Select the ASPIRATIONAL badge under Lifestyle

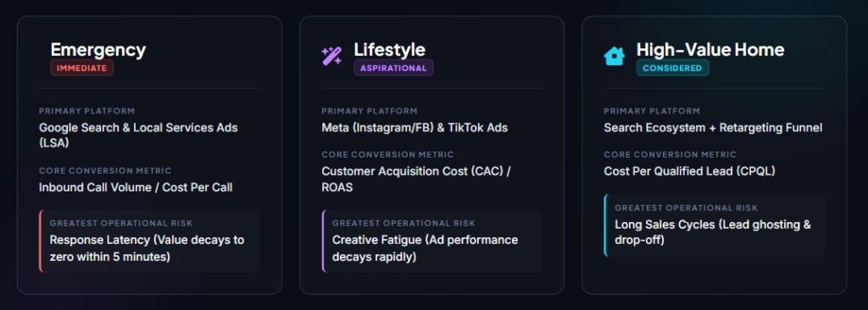(x=393, y=68)
